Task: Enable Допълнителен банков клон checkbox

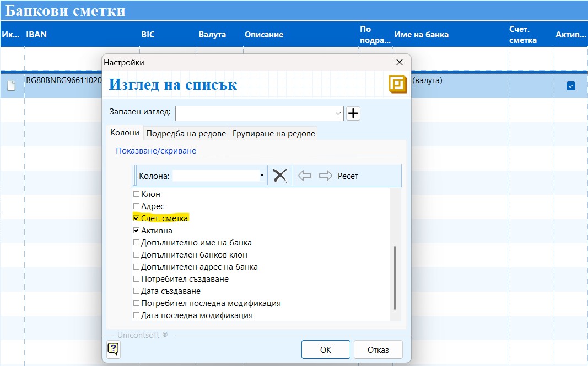Action: pyautogui.click(x=137, y=255)
